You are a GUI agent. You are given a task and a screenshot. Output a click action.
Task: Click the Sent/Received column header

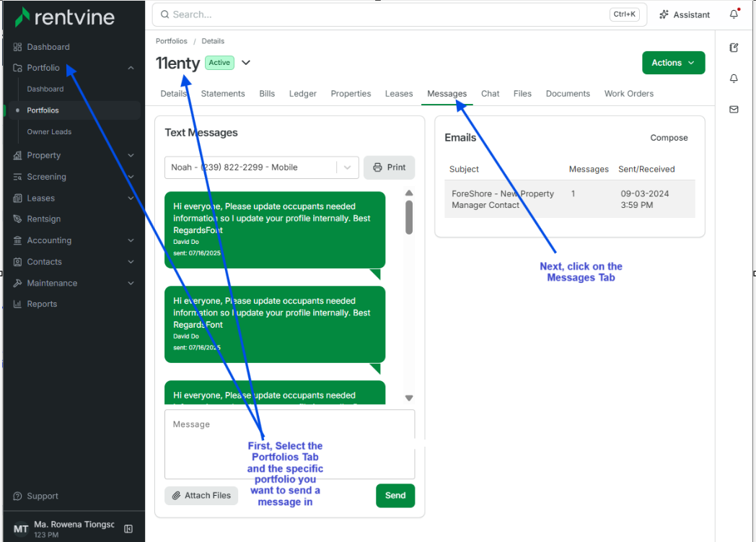646,170
